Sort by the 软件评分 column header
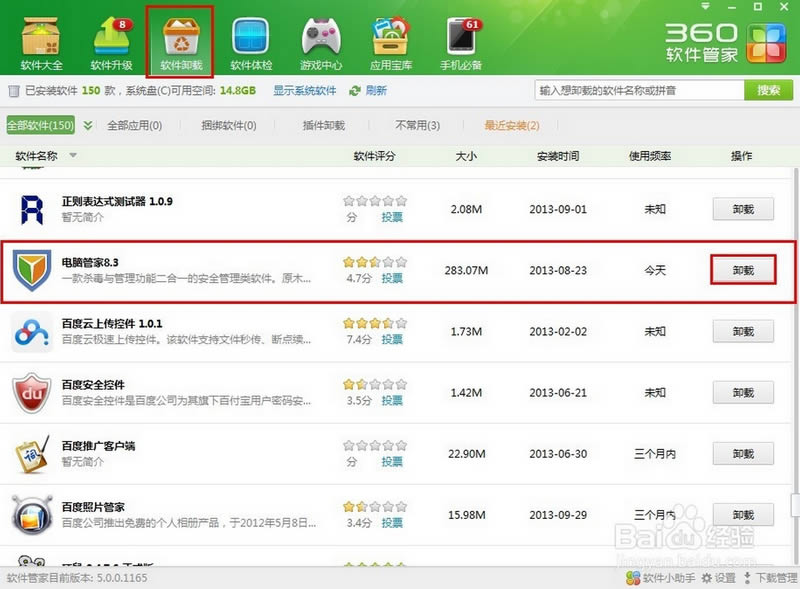Viewport: 800px width, 589px height. click(374, 156)
